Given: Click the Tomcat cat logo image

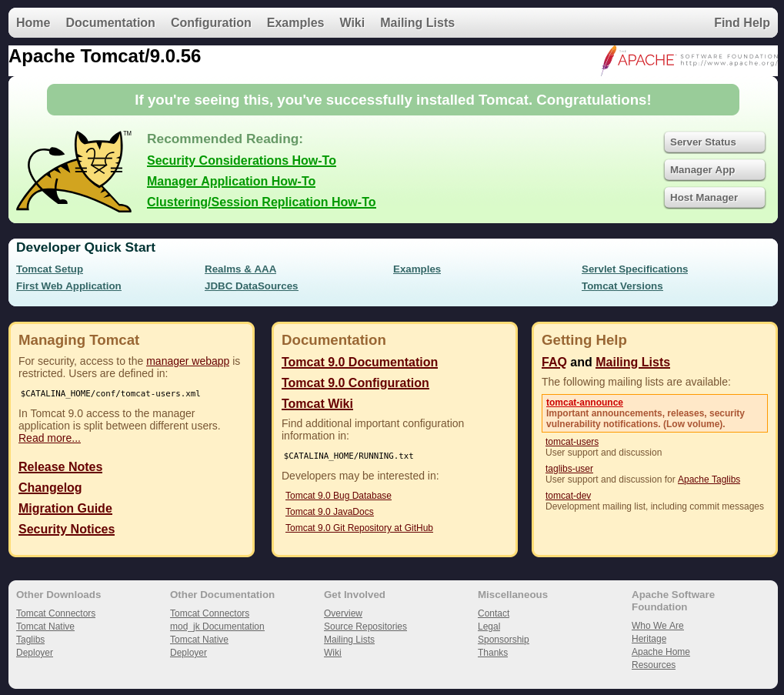Looking at the screenshot, I should [74, 172].
